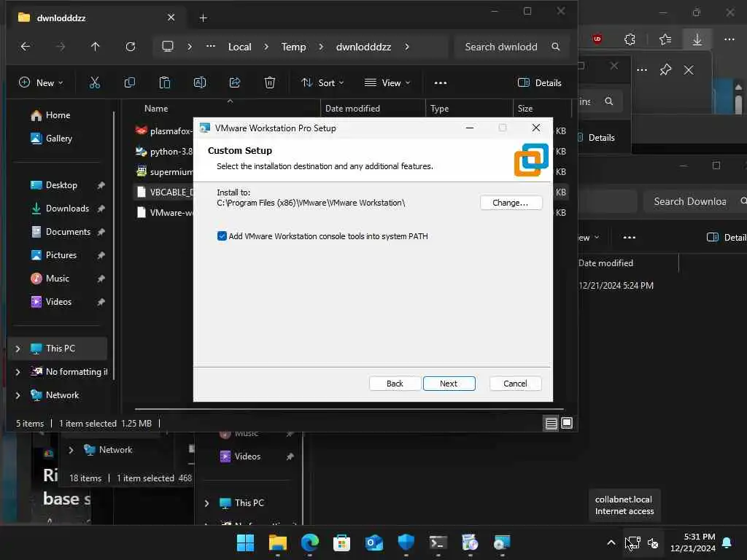The width and height of the screenshot is (747, 560).
Task: Open Desktop in Quick access
Action: 61,185
